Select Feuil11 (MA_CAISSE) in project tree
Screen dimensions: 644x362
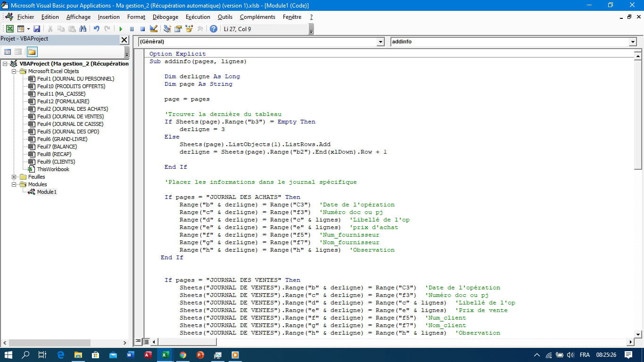point(61,94)
